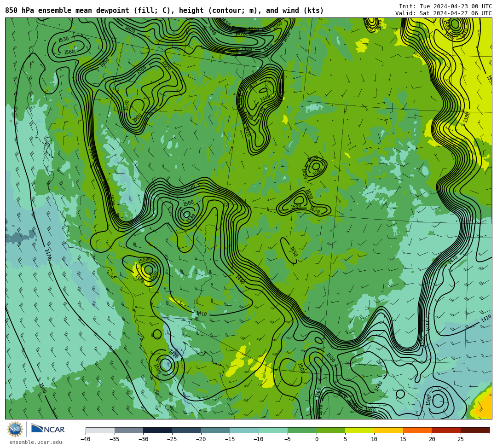
Task: Pick the -15 to -10 light teal swatch
Action: [244, 430]
